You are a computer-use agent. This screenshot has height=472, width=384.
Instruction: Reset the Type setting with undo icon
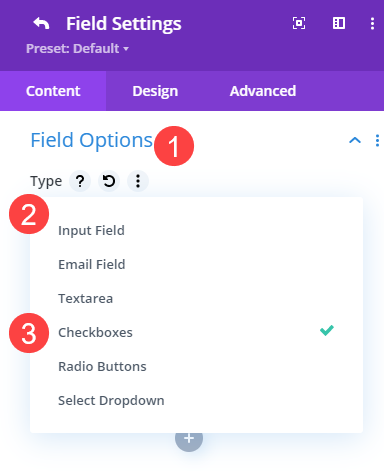pos(109,181)
